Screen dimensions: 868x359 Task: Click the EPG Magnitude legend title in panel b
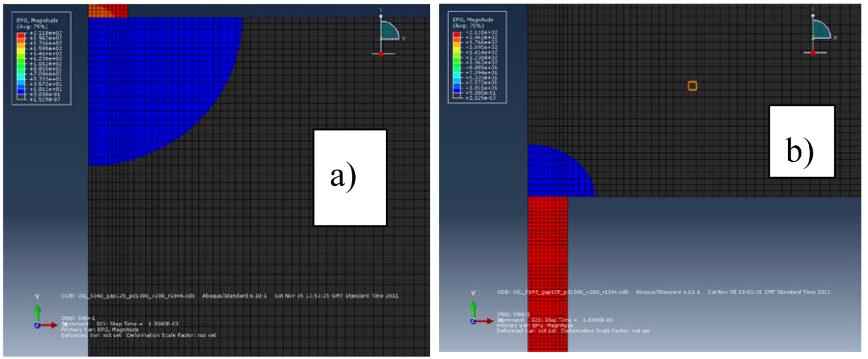click(473, 22)
